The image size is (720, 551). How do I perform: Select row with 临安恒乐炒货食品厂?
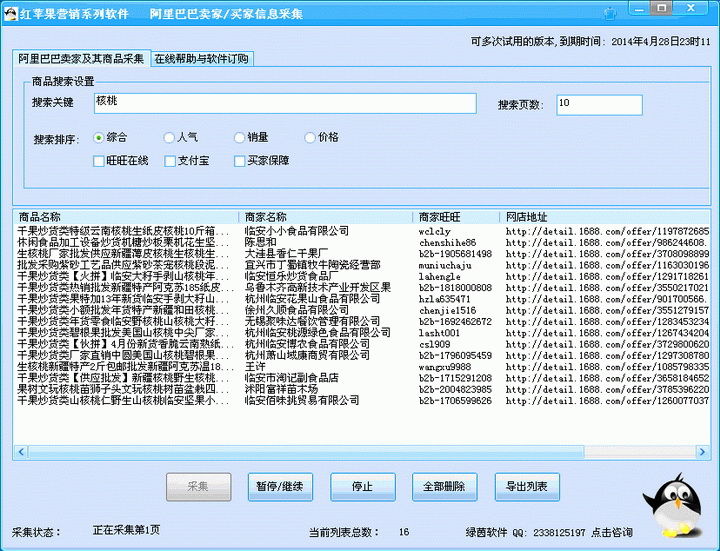tap(363, 276)
